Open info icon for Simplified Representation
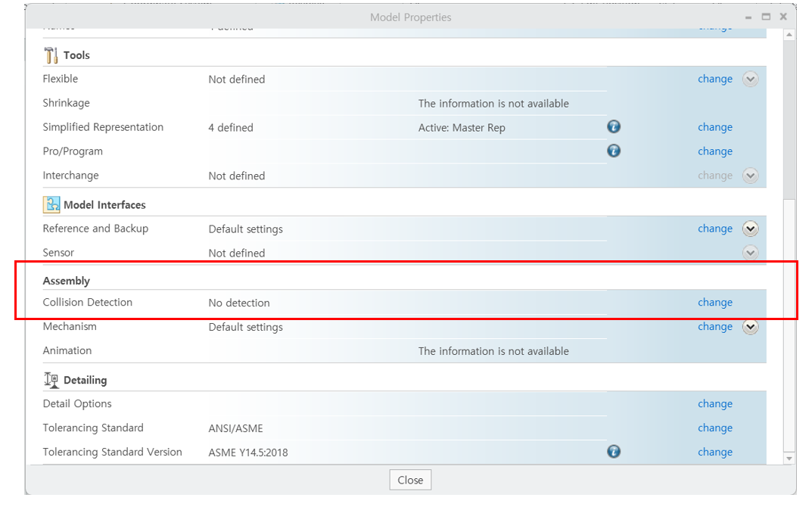This screenshot has height=507, width=812. pyautogui.click(x=614, y=127)
